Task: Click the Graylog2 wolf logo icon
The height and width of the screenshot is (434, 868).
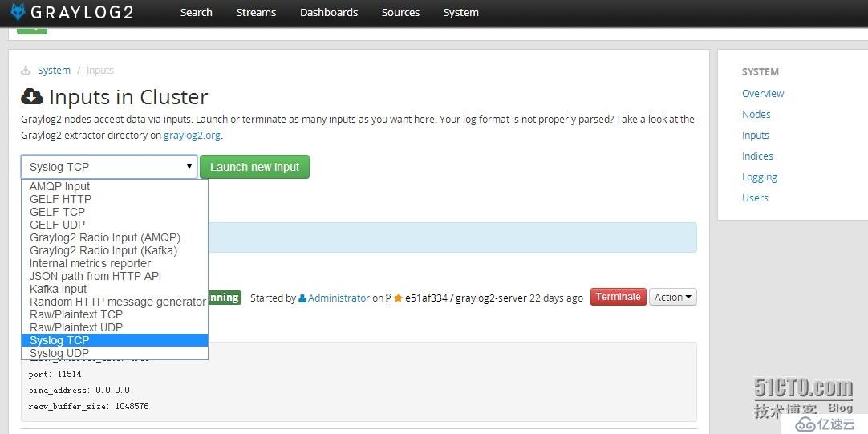Action: click(x=18, y=12)
